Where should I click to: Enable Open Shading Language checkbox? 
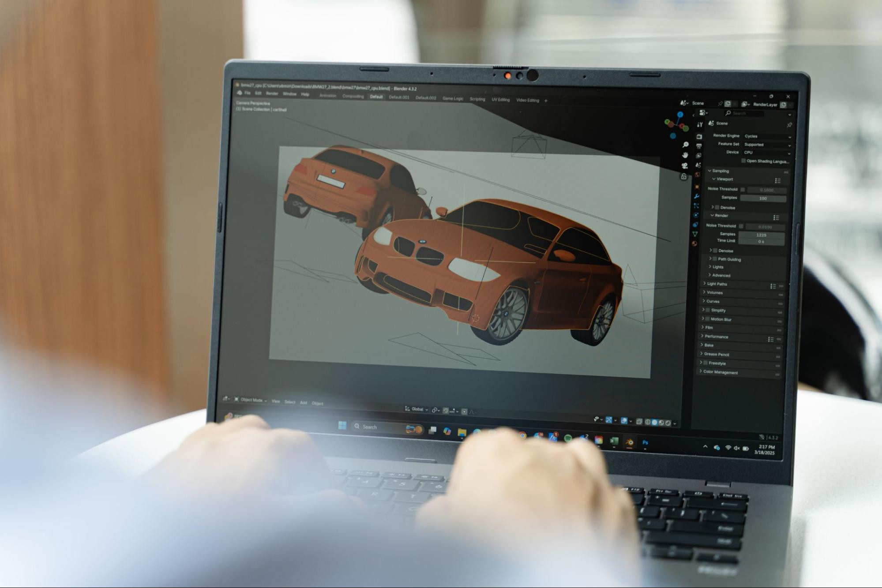(x=743, y=161)
